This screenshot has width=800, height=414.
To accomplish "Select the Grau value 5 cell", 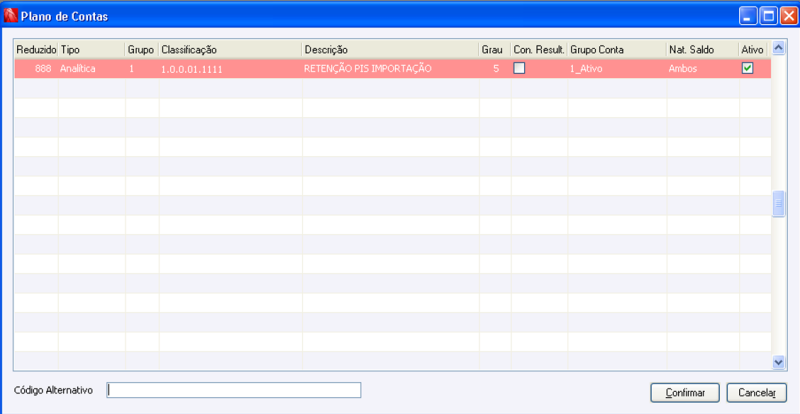I will click(x=495, y=69).
